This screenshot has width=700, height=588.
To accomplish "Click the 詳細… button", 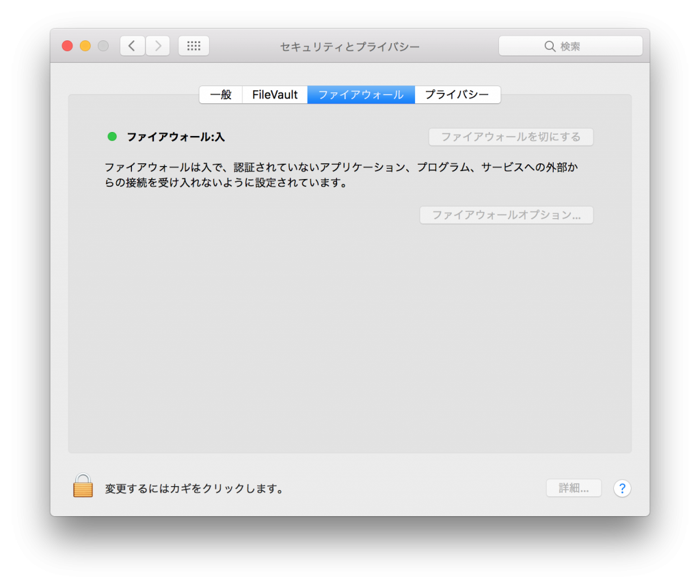I will click(x=574, y=488).
